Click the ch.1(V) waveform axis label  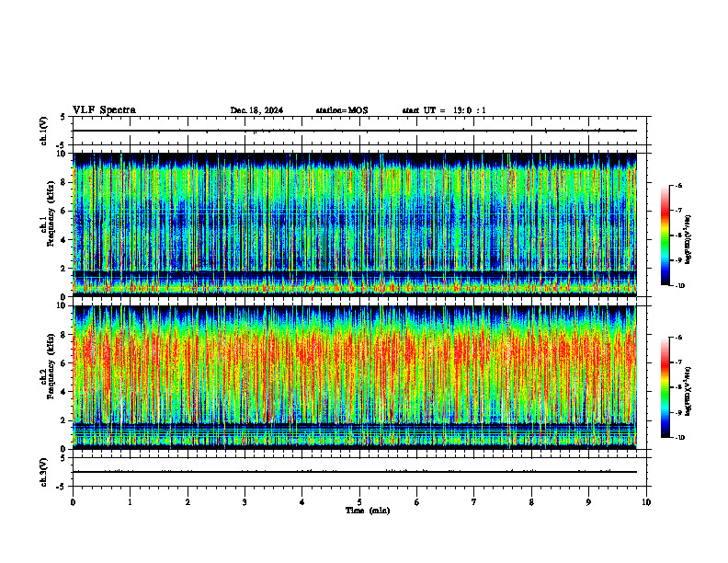click(43, 131)
